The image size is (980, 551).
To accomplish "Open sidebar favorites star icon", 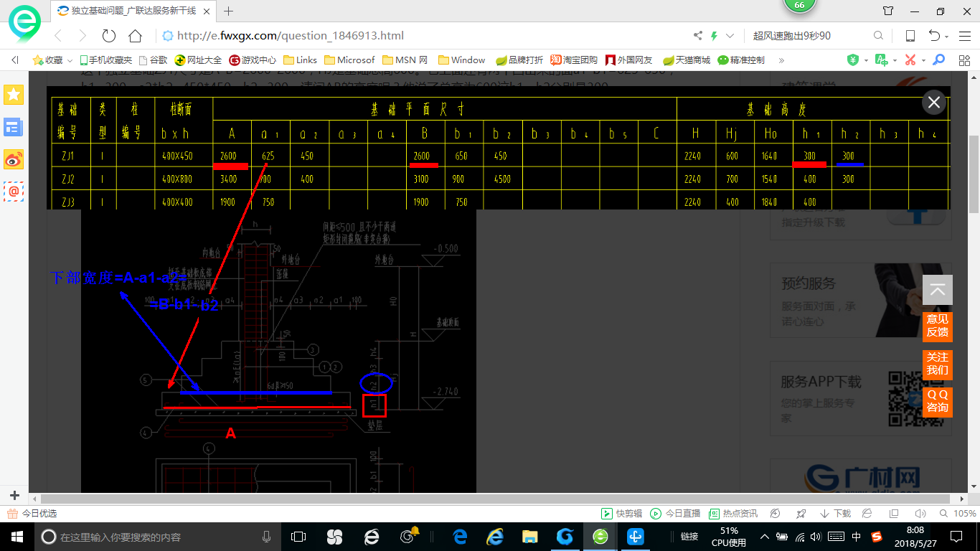I will point(14,94).
